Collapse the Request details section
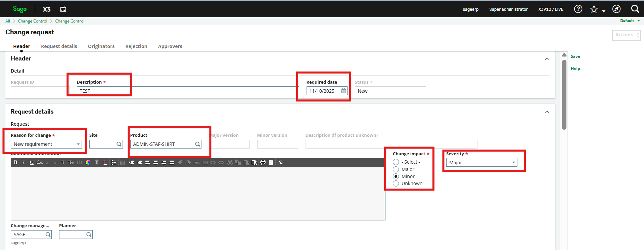This screenshot has width=644, height=250. [547, 112]
